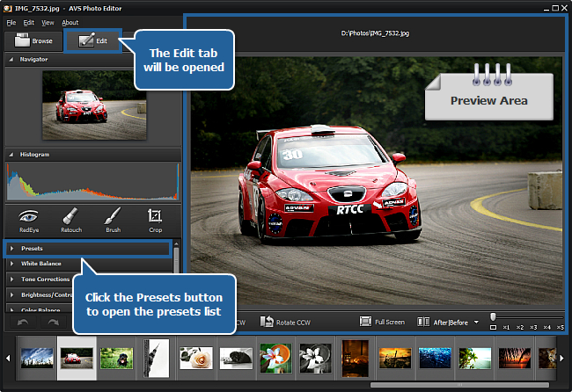Open the After|Before dropdown arrow
Image resolution: width=572 pixels, height=392 pixels.
coord(476,322)
